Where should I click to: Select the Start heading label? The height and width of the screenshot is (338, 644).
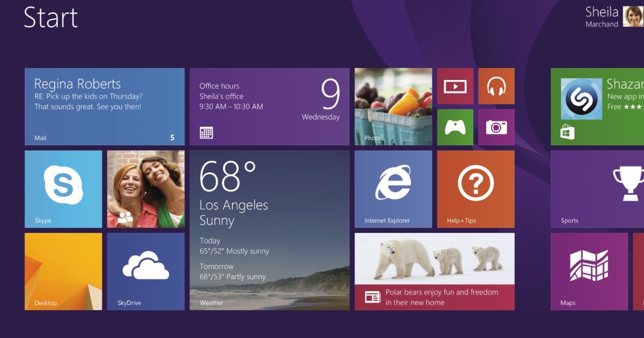click(51, 18)
